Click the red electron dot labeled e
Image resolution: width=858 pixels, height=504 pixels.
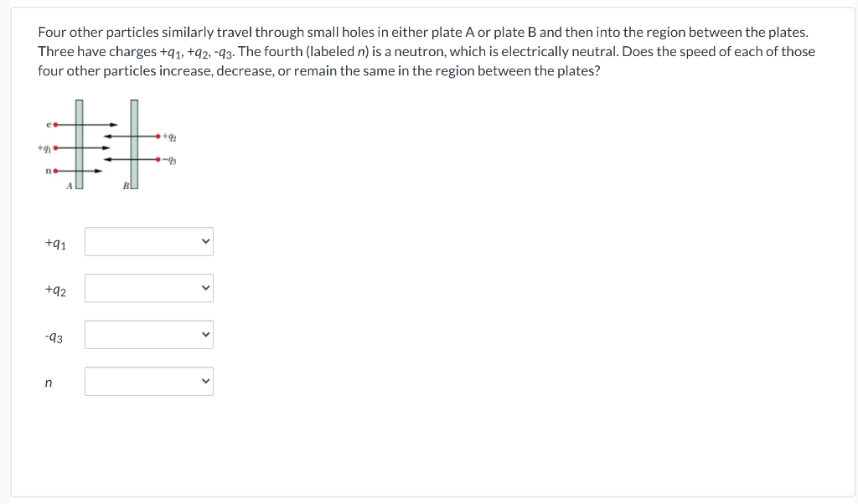click(55, 125)
